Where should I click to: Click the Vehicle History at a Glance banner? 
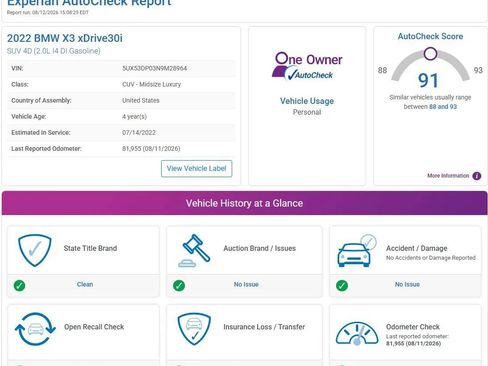(244, 203)
